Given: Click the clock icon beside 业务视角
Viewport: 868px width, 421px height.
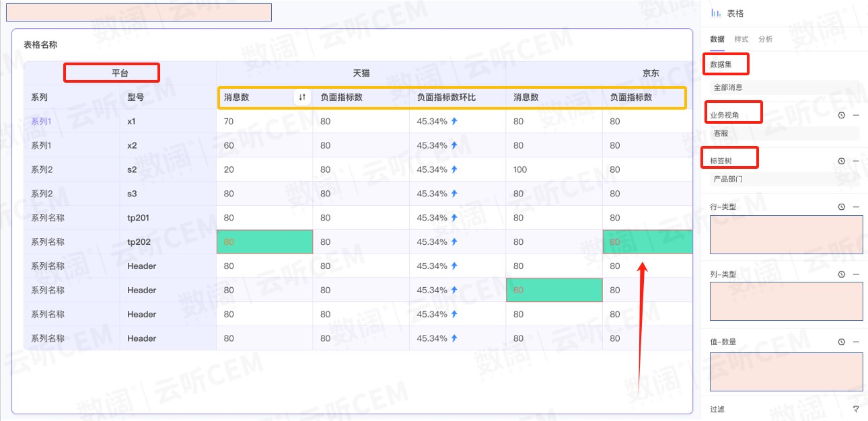Looking at the screenshot, I should pos(841,115).
